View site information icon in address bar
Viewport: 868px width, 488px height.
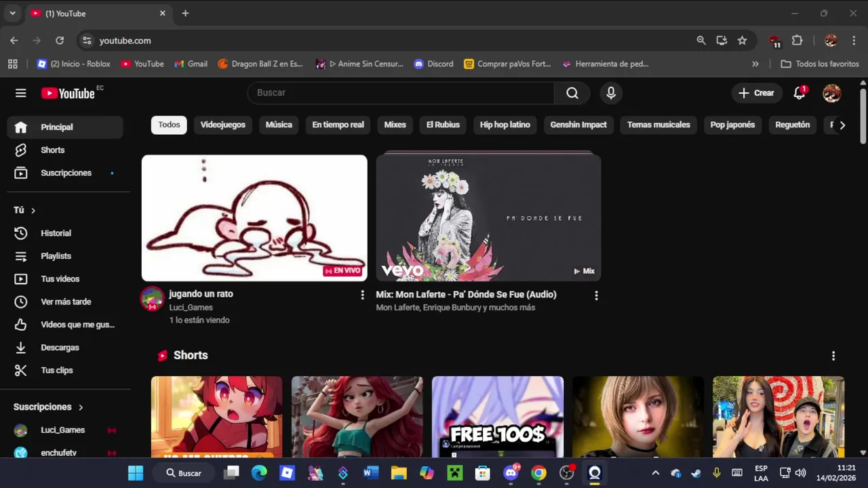(x=87, y=41)
